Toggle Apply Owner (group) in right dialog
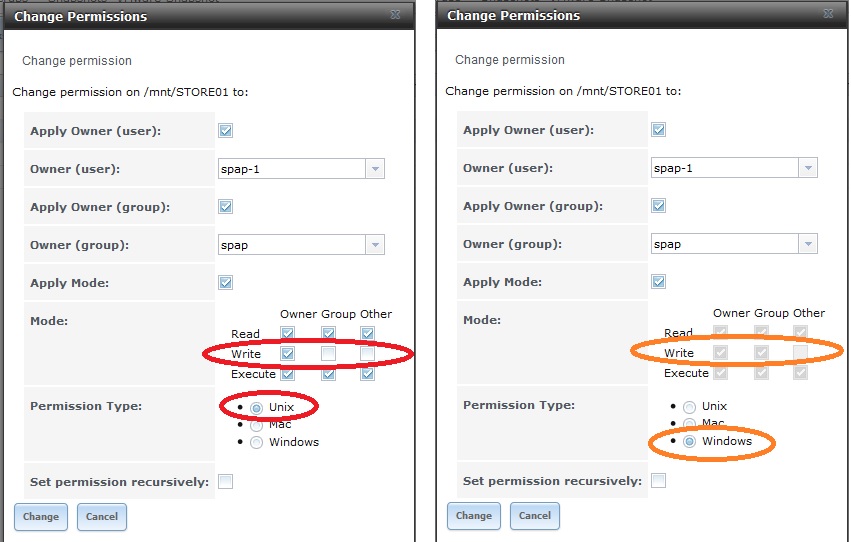The image size is (851, 542). (658, 206)
